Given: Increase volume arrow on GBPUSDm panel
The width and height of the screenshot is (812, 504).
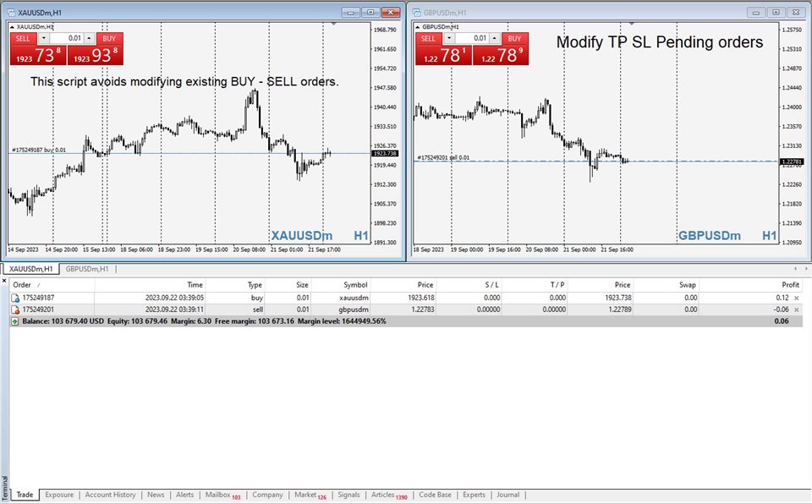Looking at the screenshot, I should (x=495, y=38).
